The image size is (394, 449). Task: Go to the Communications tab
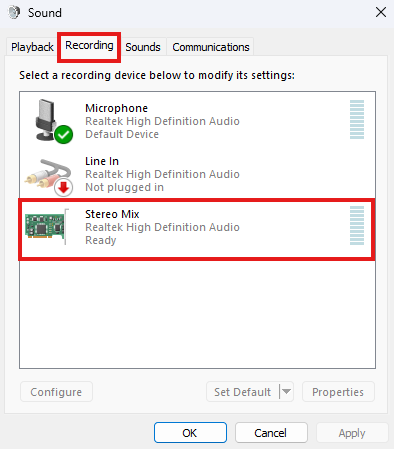pos(211,47)
